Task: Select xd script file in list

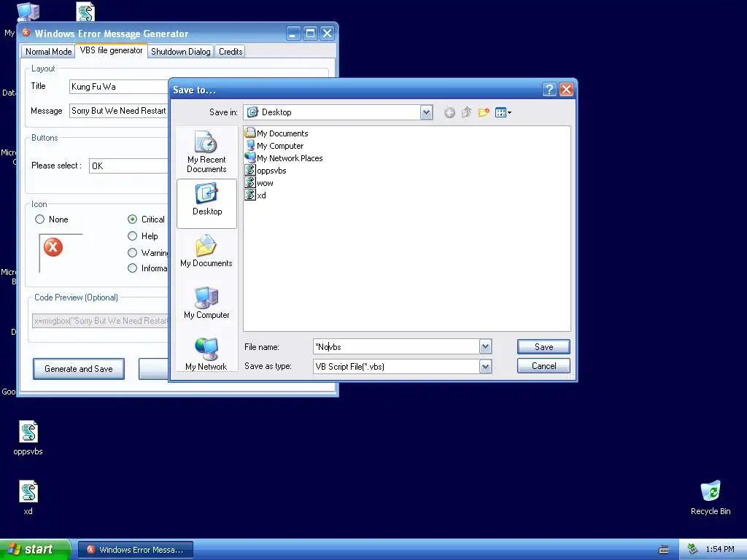Action: point(255,195)
